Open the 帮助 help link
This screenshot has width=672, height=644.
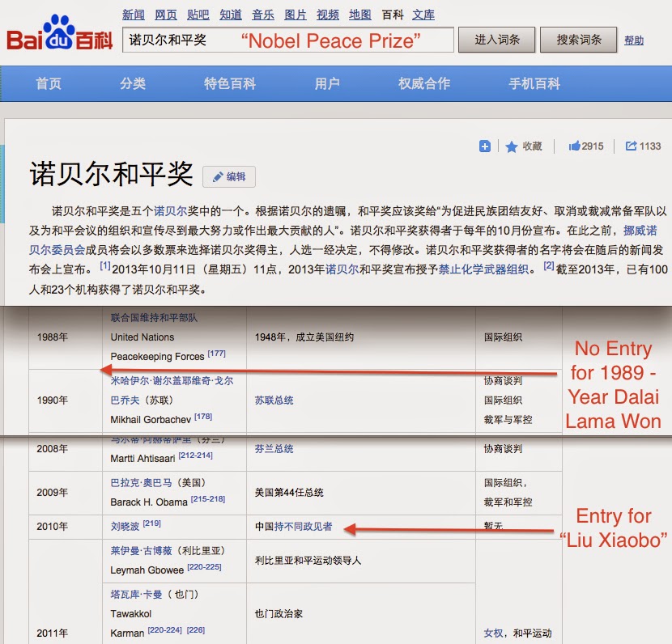coord(634,40)
